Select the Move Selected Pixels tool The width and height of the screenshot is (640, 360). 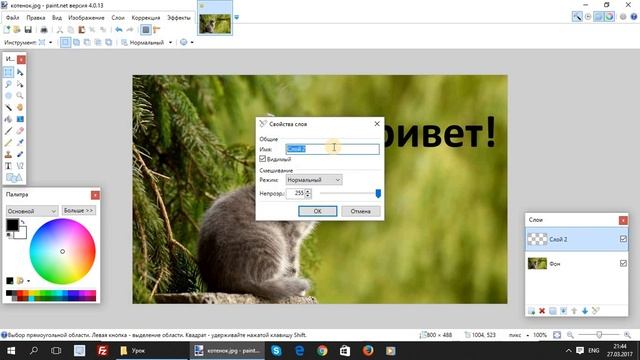(20, 72)
